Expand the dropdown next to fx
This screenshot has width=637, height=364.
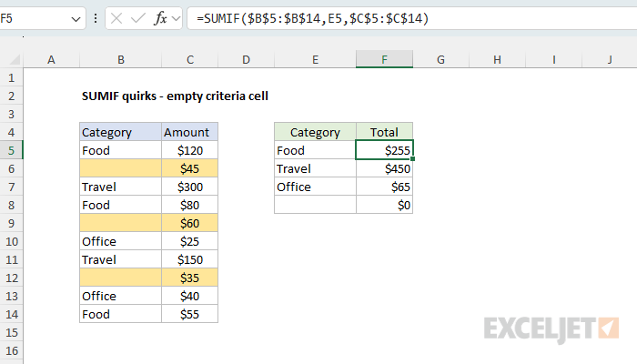tap(176, 18)
